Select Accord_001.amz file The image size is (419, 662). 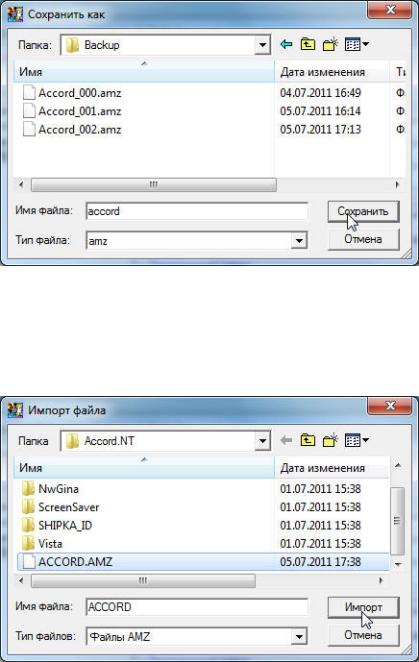point(80,111)
